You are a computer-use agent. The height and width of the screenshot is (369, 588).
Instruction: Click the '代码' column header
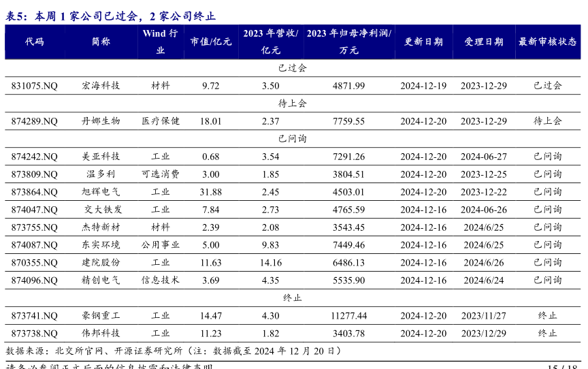coord(35,42)
